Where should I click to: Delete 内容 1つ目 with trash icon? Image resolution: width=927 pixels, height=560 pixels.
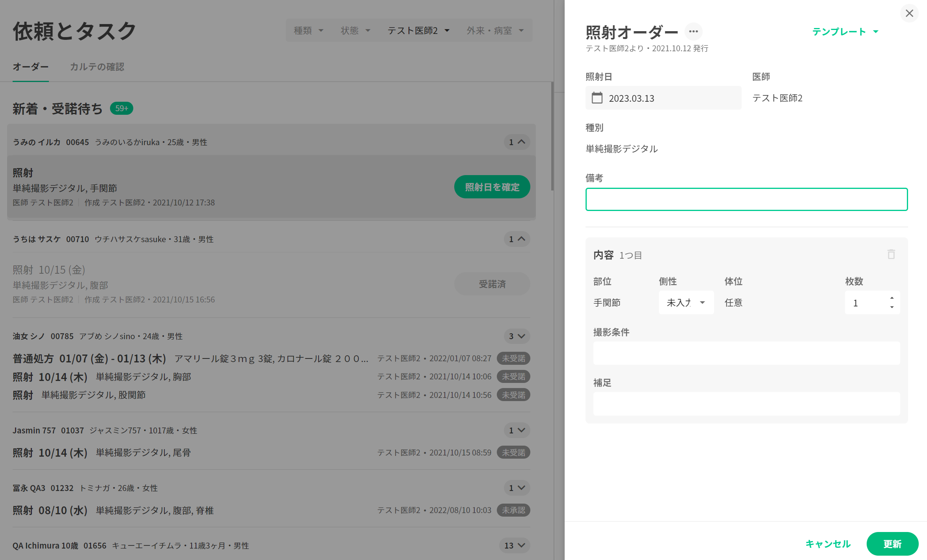tap(891, 254)
